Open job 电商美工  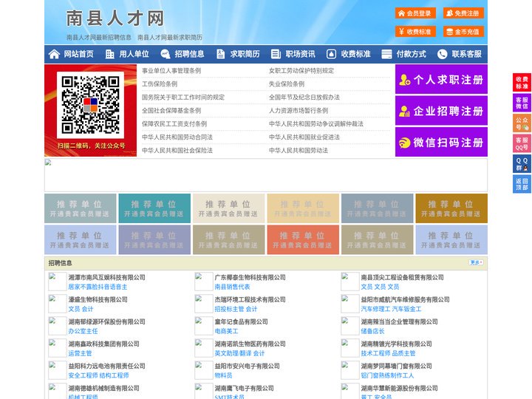point(226,331)
